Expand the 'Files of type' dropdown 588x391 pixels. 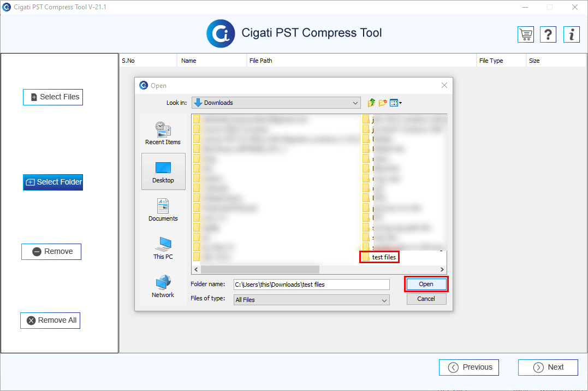[312, 300]
